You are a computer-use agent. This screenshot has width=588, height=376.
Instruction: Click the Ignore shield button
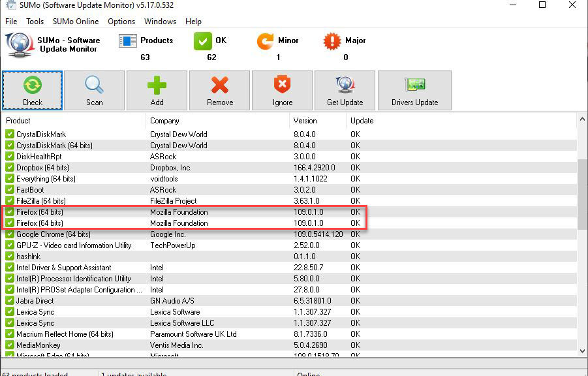[282, 91]
